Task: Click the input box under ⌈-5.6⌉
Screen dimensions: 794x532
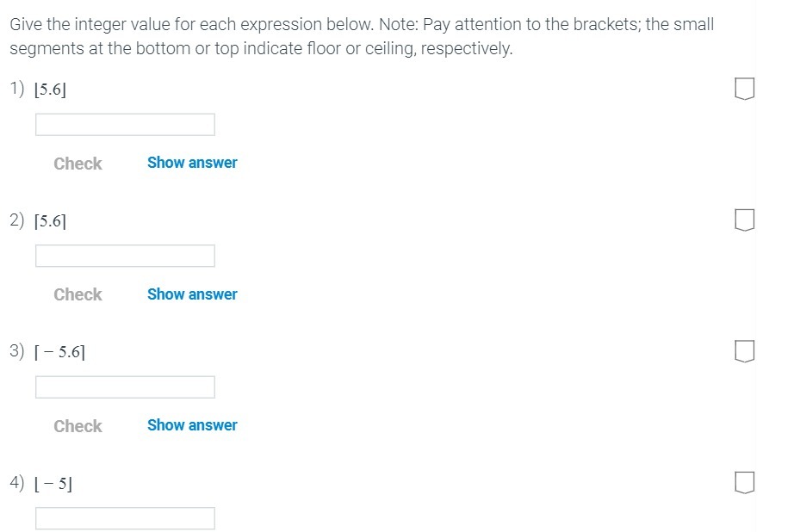Action: [125, 387]
